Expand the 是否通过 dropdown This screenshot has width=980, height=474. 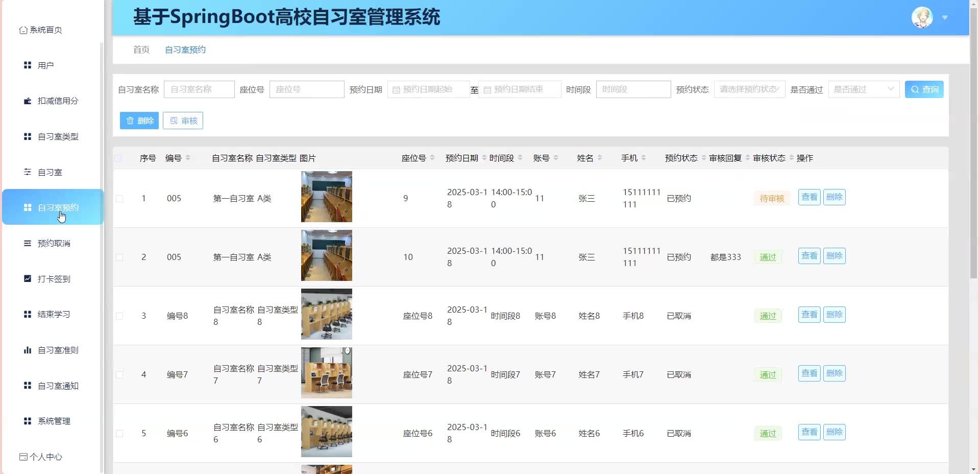point(863,89)
